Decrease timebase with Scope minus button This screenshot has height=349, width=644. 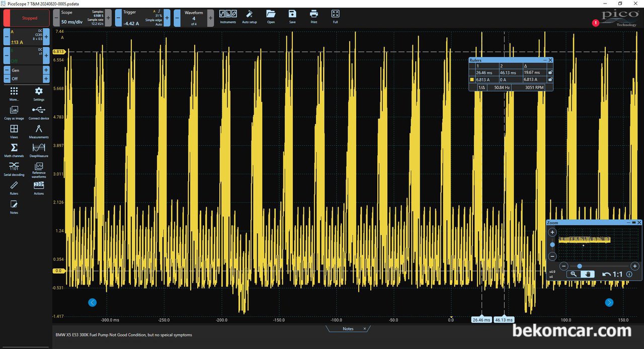coord(56,18)
